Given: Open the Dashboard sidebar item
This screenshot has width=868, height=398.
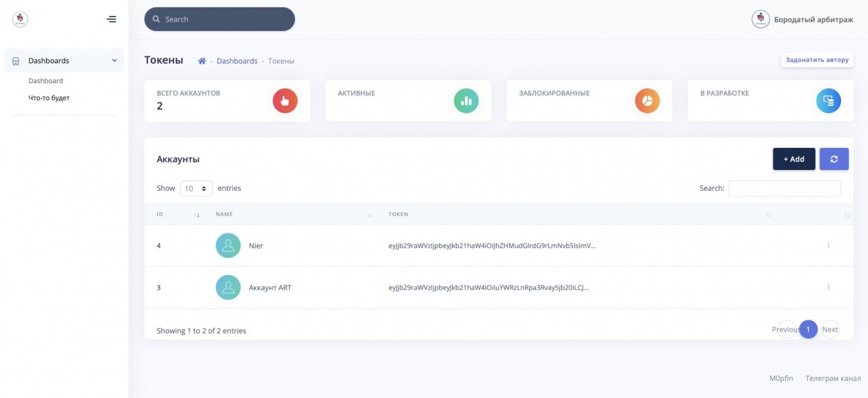Looking at the screenshot, I should tap(46, 81).
